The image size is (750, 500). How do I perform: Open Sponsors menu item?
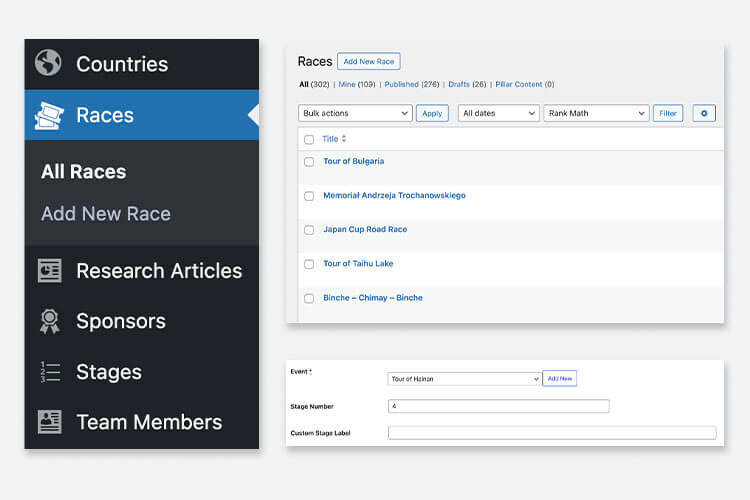pos(142,321)
